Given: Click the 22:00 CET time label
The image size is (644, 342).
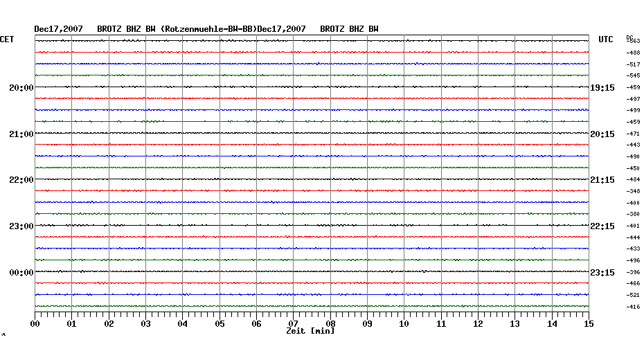Looking at the screenshot, I should (21, 180).
